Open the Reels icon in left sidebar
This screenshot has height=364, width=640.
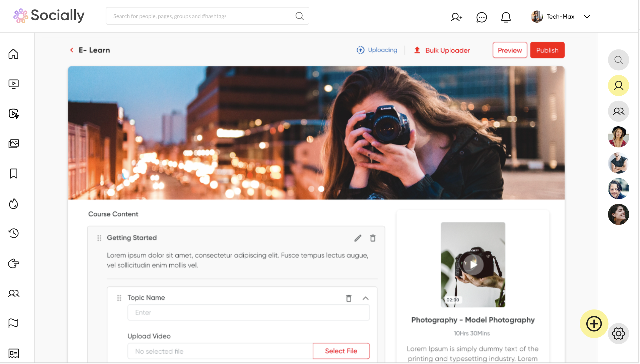point(13,114)
